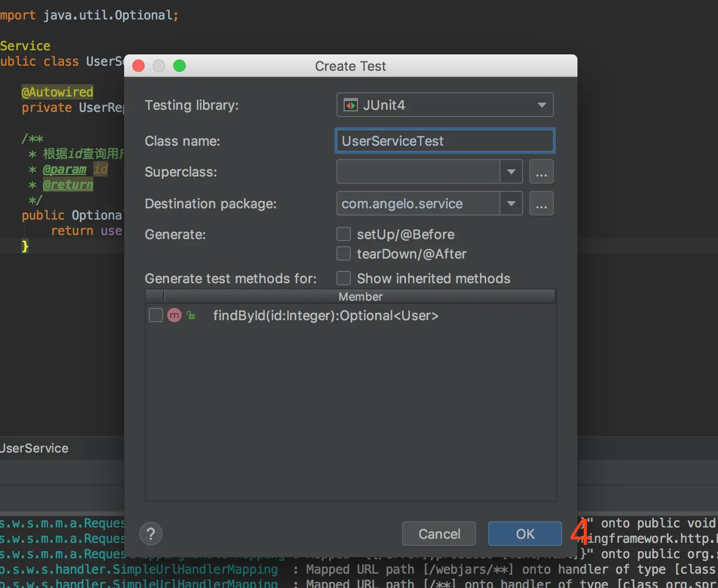This screenshot has width=718, height=588.
Task: Click the 'Testing library:' label
Action: click(192, 105)
